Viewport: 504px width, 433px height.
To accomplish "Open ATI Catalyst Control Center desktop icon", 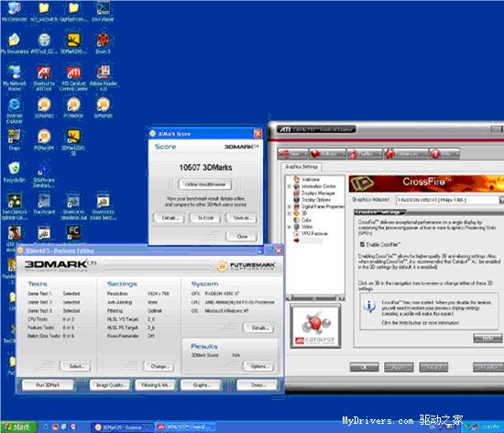I will (73, 78).
